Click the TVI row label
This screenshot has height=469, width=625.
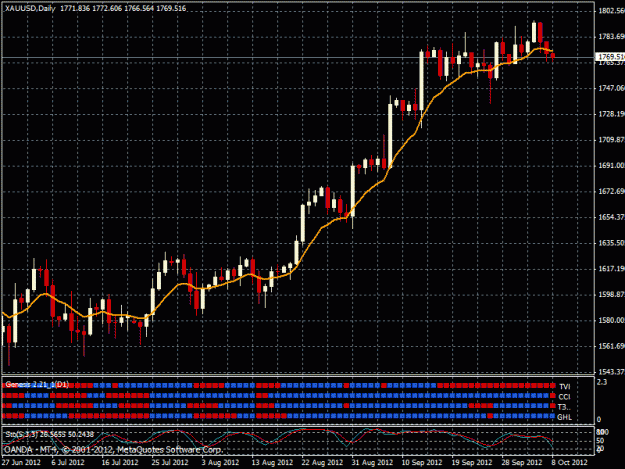pos(564,387)
